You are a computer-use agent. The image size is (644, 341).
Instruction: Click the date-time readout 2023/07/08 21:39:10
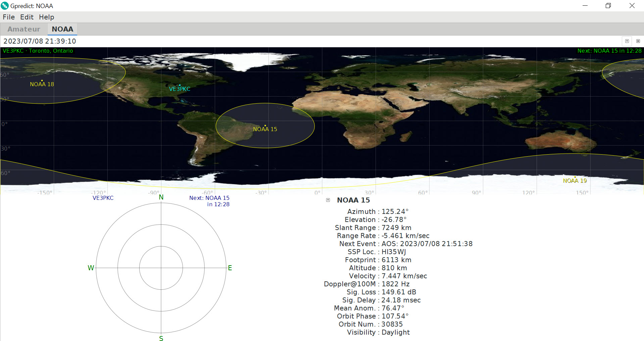click(x=40, y=41)
